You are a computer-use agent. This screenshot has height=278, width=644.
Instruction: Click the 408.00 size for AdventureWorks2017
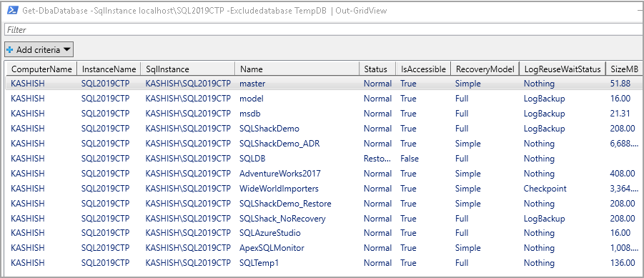coord(623,173)
